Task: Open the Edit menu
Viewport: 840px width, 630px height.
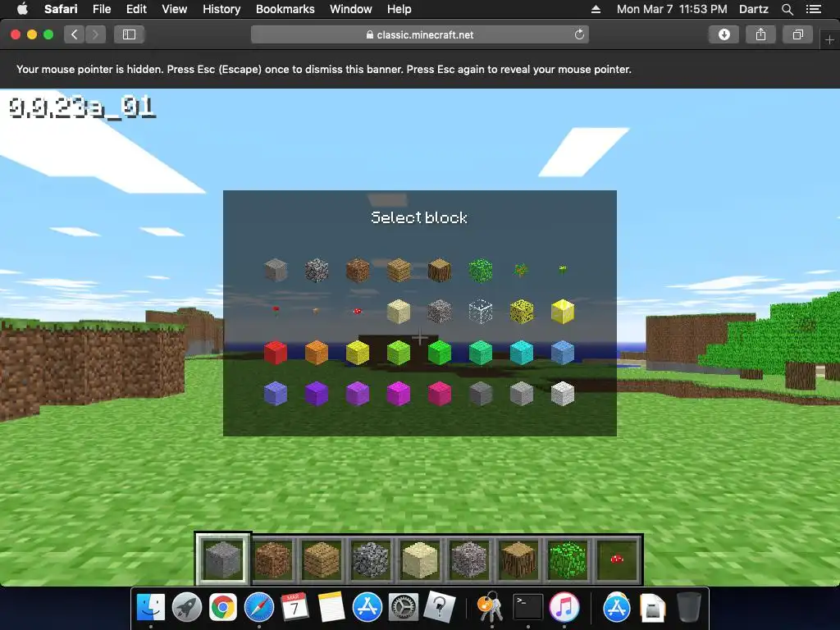Action: (x=136, y=9)
